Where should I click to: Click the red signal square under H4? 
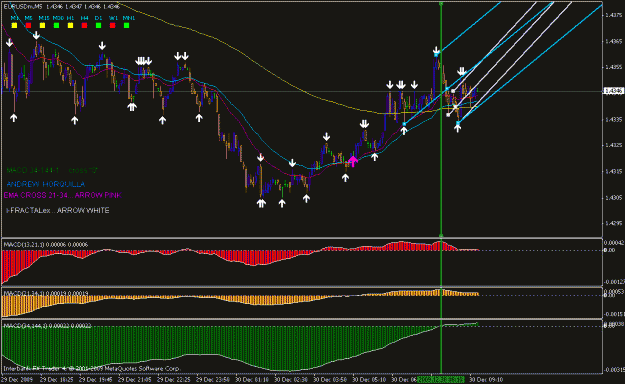[x=85, y=26]
